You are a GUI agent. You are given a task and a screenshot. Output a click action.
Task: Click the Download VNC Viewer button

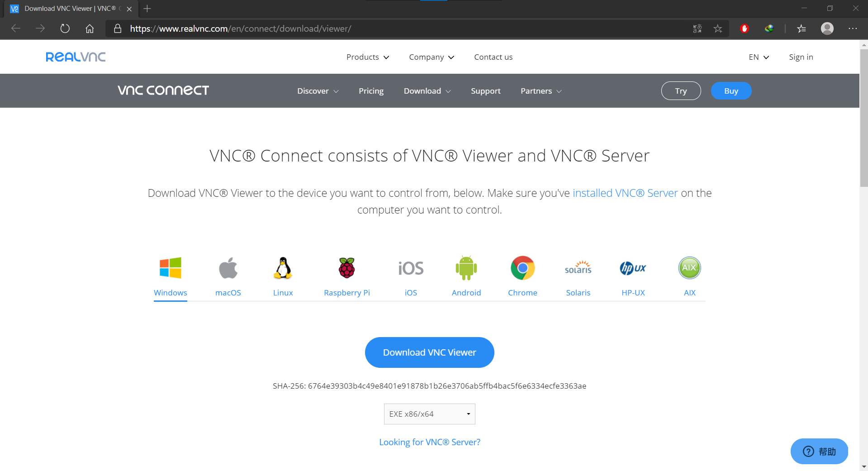click(x=430, y=352)
